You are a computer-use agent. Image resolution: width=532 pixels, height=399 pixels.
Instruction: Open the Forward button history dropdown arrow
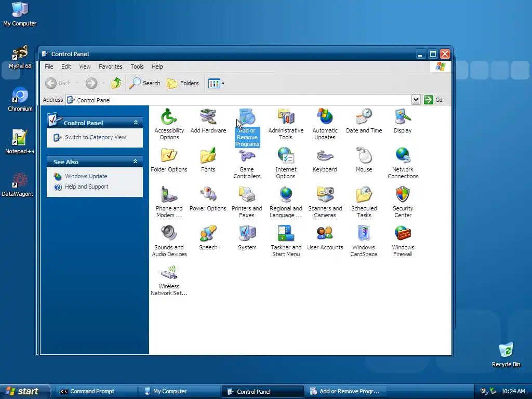(103, 83)
